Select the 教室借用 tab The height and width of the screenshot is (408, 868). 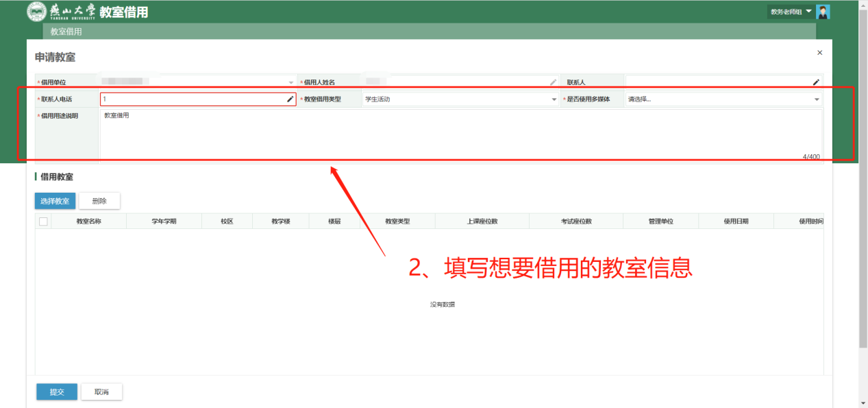click(x=66, y=32)
